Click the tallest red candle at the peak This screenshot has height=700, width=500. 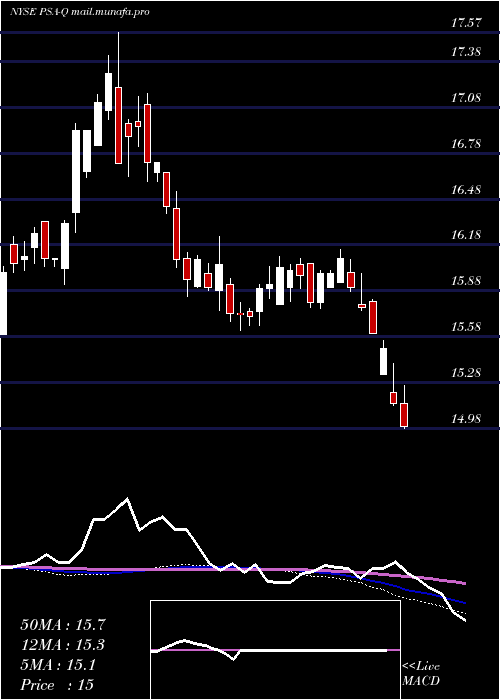[x=118, y=125]
